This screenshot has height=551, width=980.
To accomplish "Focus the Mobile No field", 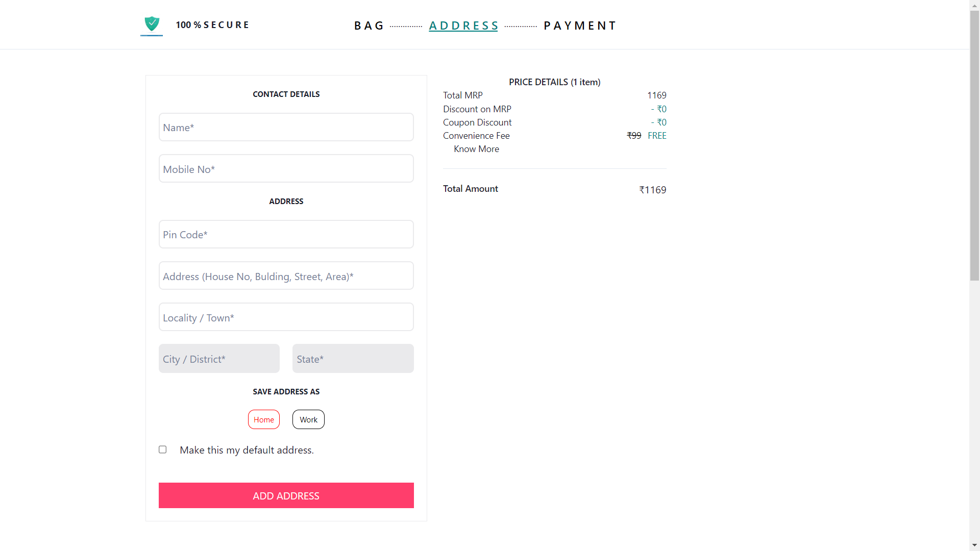I will (286, 169).
